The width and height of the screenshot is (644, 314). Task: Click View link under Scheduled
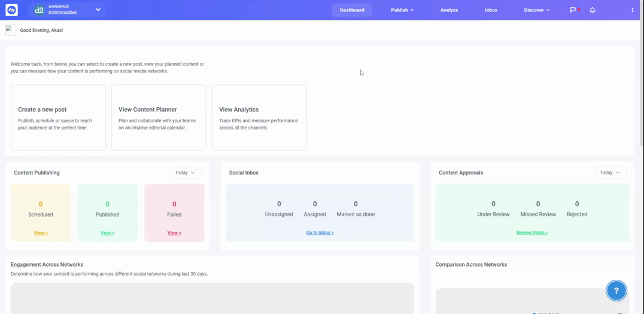pos(41,233)
